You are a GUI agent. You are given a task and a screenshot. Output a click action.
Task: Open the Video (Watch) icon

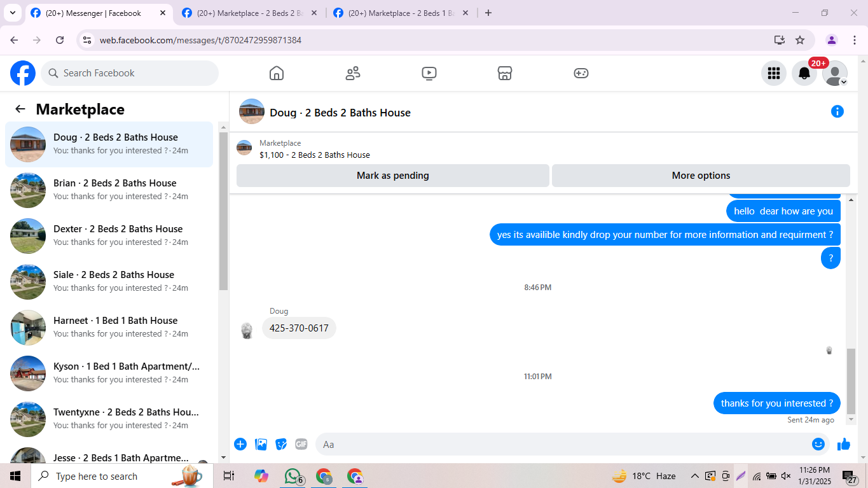click(429, 73)
